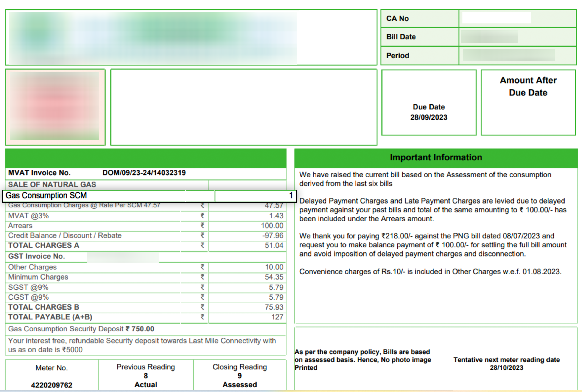582x392 pixels.
Task: Click the Gas Consumption SCM value 1
Action: [291, 196]
